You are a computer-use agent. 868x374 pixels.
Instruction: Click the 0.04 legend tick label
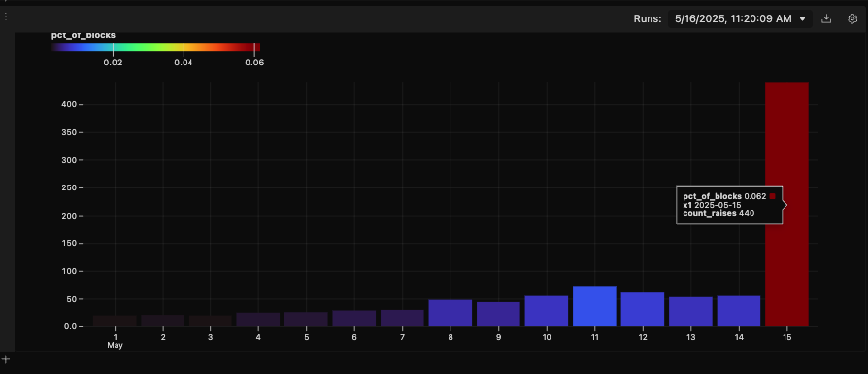(184, 62)
